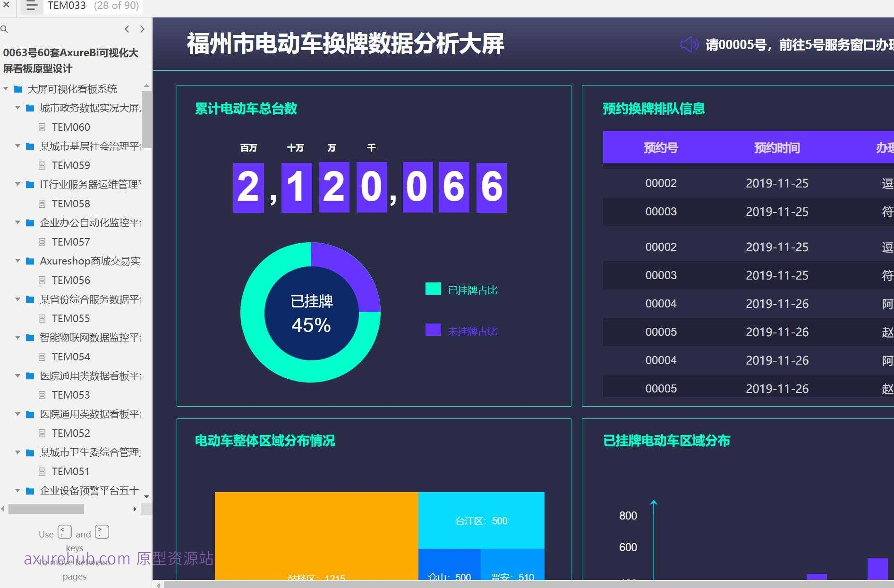This screenshot has width=894, height=588.
Task: Collapse the IT行业服务器运维管理 folder
Action: pos(17,184)
